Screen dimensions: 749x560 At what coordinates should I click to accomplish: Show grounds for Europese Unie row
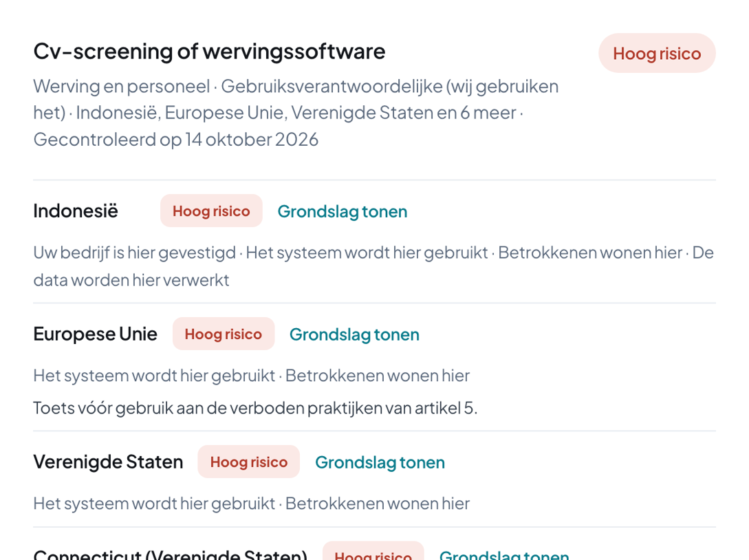354,334
